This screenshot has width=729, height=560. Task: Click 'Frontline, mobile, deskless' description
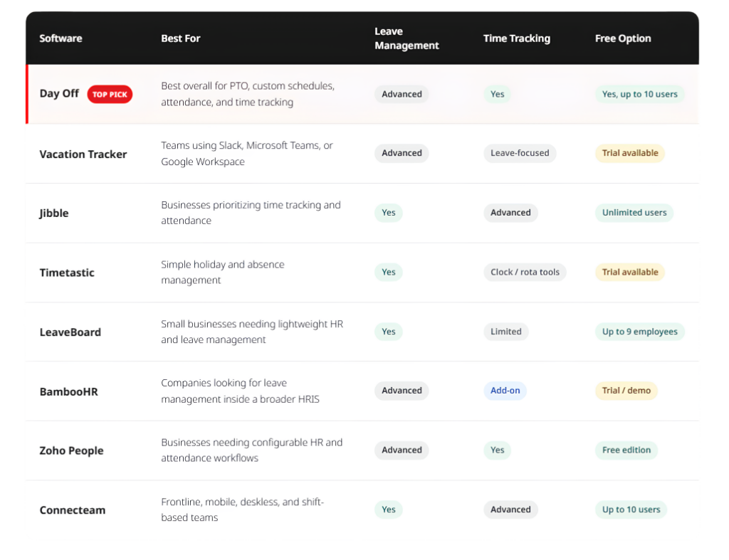[242, 509]
